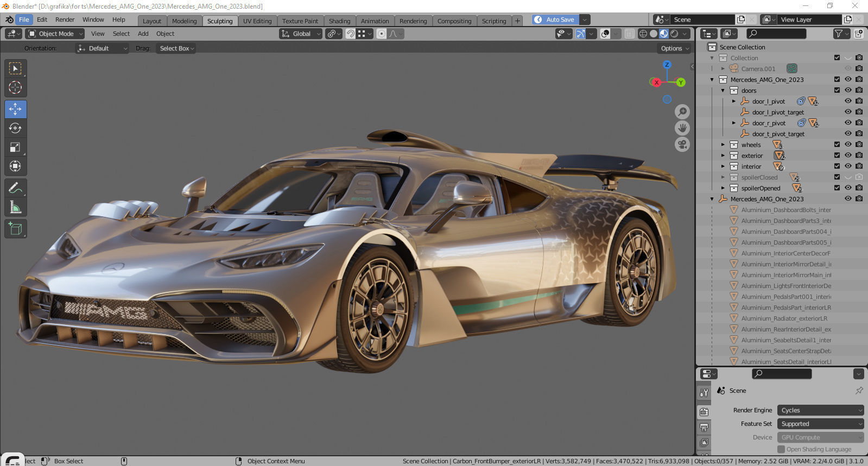Switch to the Modeling workspace tab
868x466 pixels.
pyautogui.click(x=184, y=21)
